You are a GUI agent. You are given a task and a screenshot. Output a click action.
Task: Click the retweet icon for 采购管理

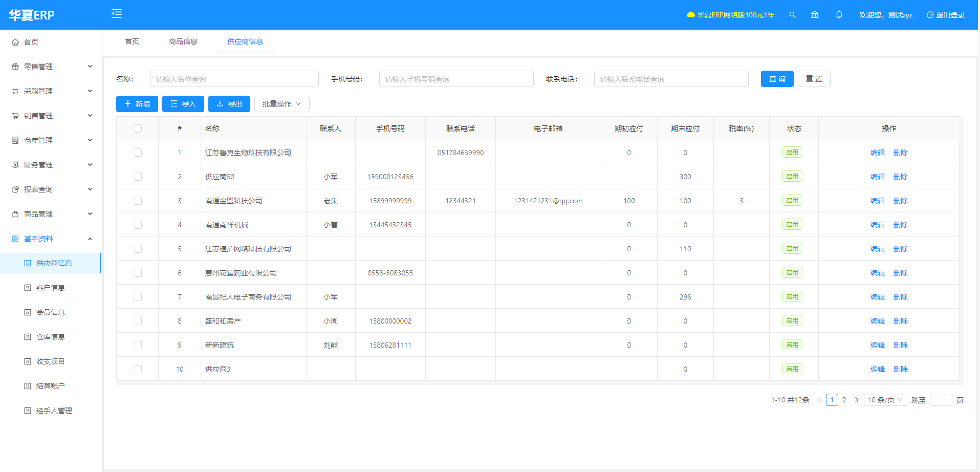[15, 91]
